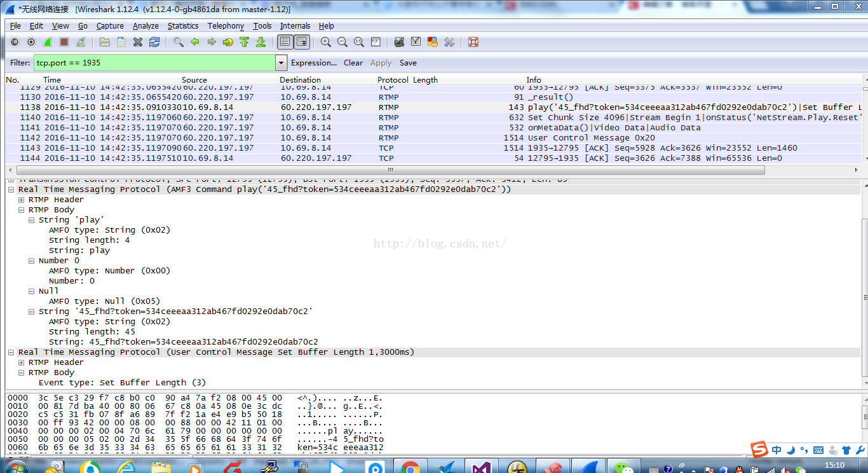Viewport: 868px width, 473px height.
Task: Collapse String 'play' tree node
Action: [32, 220]
